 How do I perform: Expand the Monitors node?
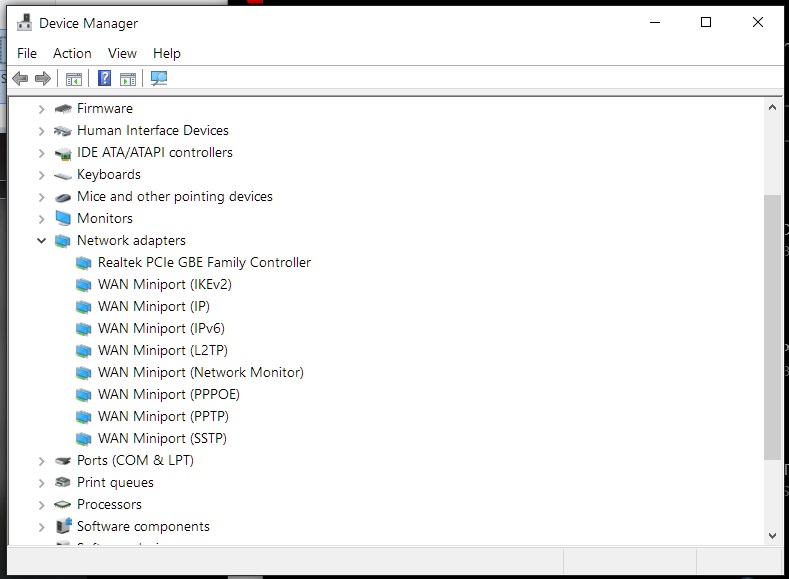tap(42, 219)
